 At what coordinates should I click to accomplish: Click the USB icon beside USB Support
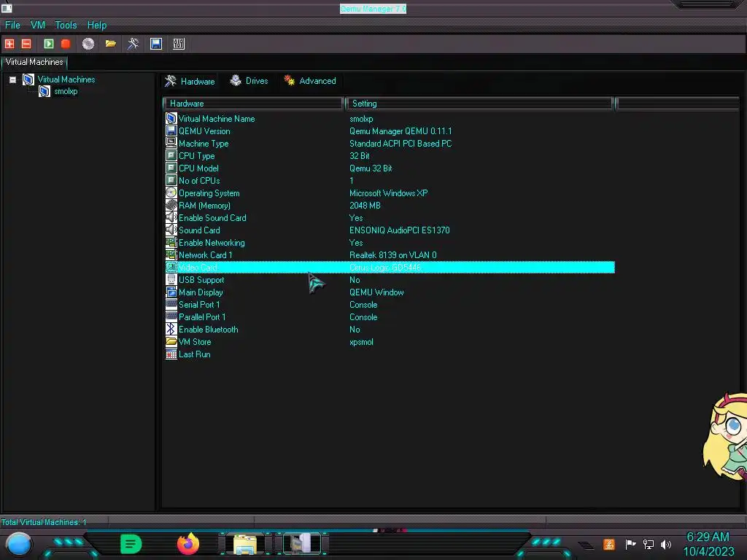tap(171, 279)
